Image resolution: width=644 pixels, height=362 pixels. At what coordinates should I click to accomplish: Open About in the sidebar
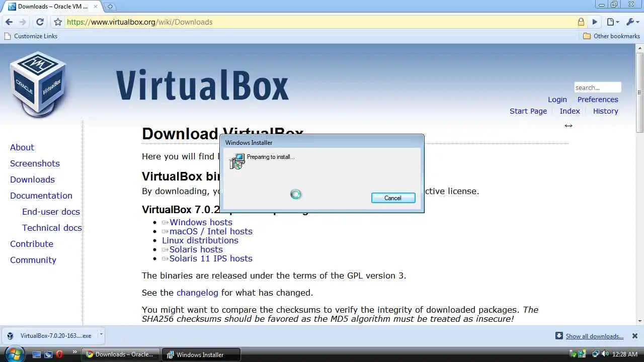22,147
